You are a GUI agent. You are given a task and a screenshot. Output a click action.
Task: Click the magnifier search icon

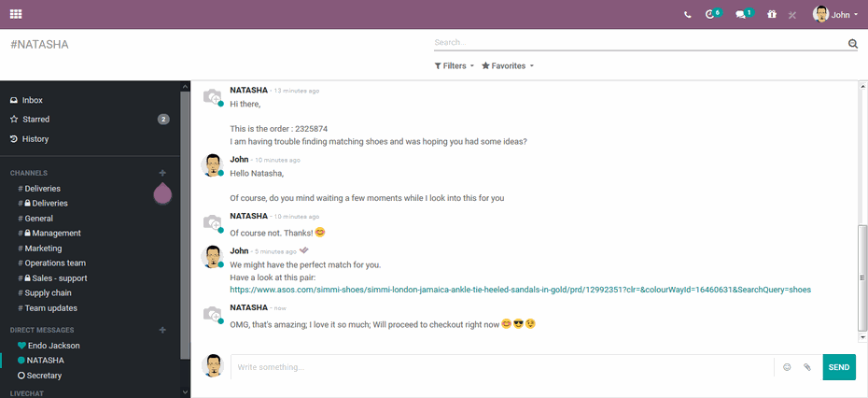(852, 44)
